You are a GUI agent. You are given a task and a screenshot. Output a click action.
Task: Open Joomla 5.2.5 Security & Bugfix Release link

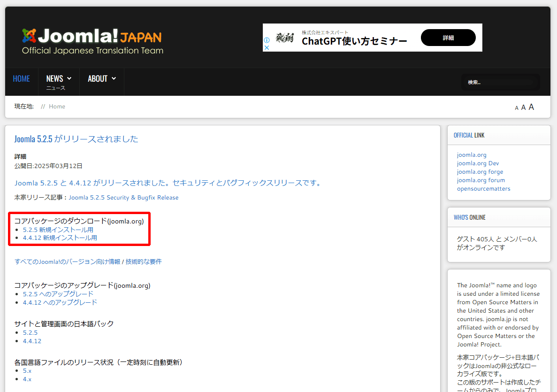(123, 197)
